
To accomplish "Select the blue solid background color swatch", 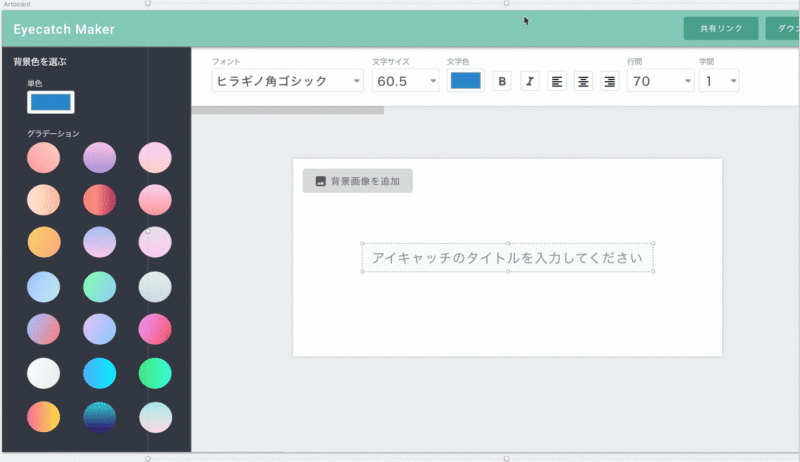I will tap(51, 102).
